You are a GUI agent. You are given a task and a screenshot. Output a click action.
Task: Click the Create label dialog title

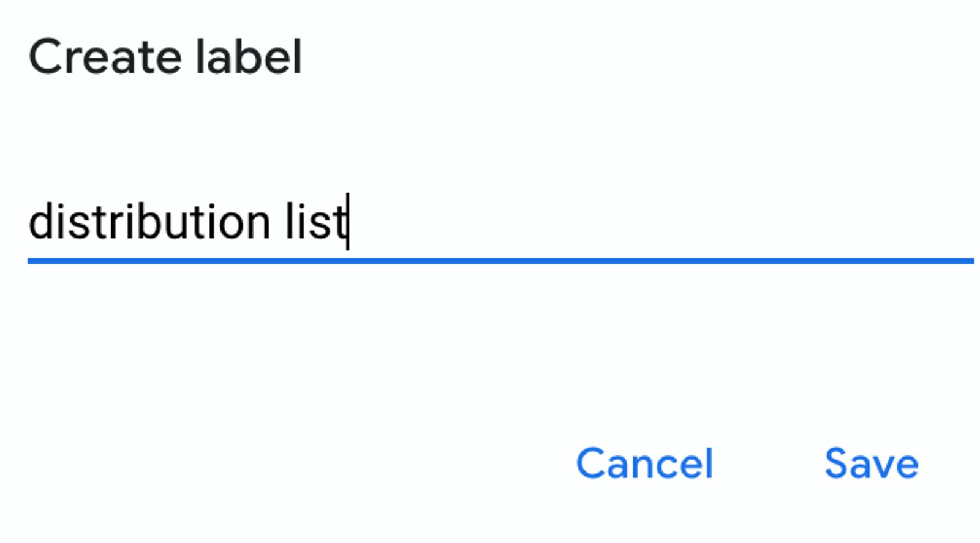167,56
